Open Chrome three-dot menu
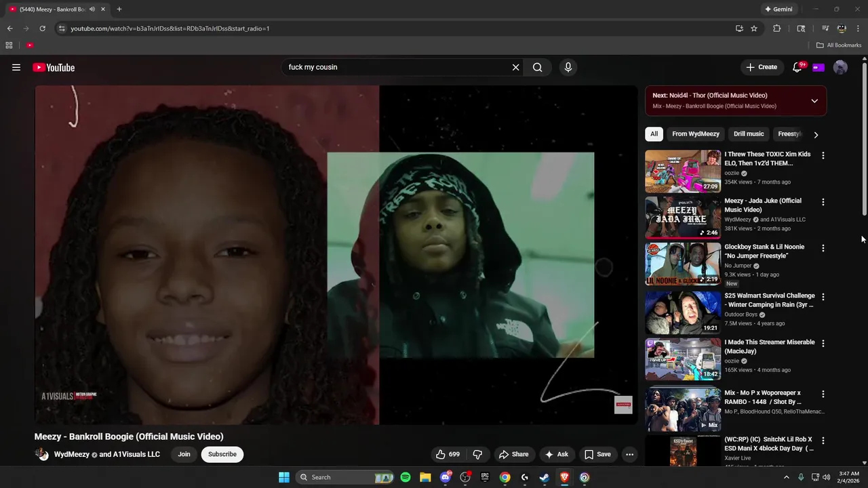The width and height of the screenshot is (868, 488). click(858, 28)
